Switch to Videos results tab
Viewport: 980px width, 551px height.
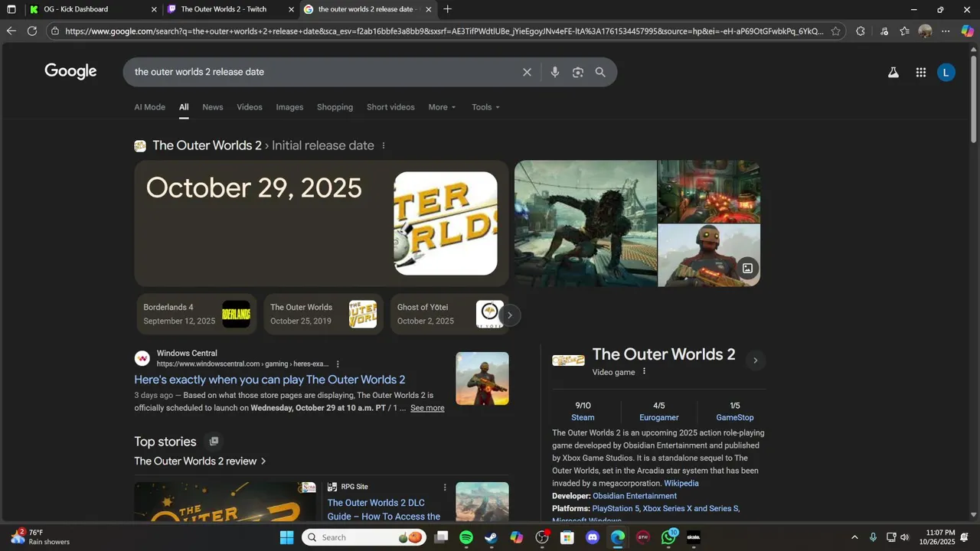[x=250, y=107]
